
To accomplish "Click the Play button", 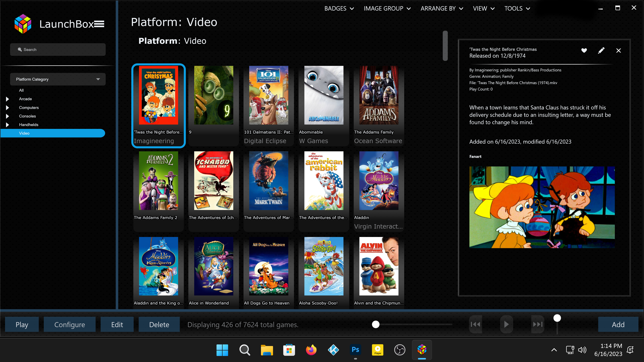I will click(x=22, y=324).
